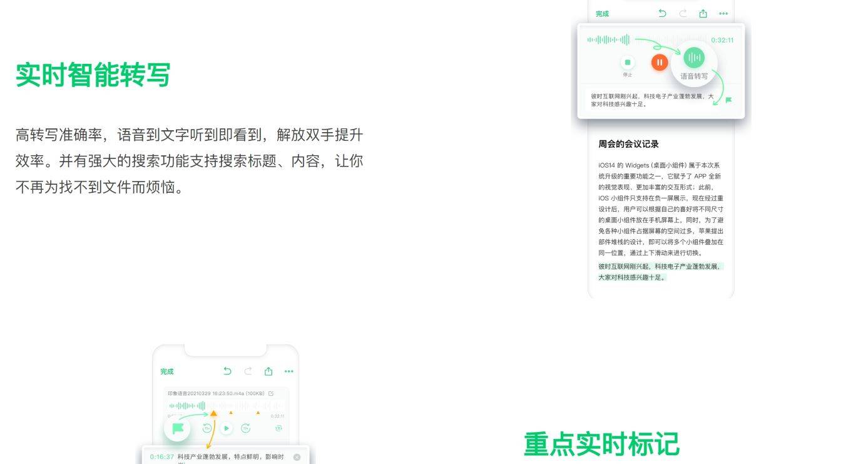Click share icon in the top phone mockup
This screenshot has height=464, width=868.
pos(703,13)
